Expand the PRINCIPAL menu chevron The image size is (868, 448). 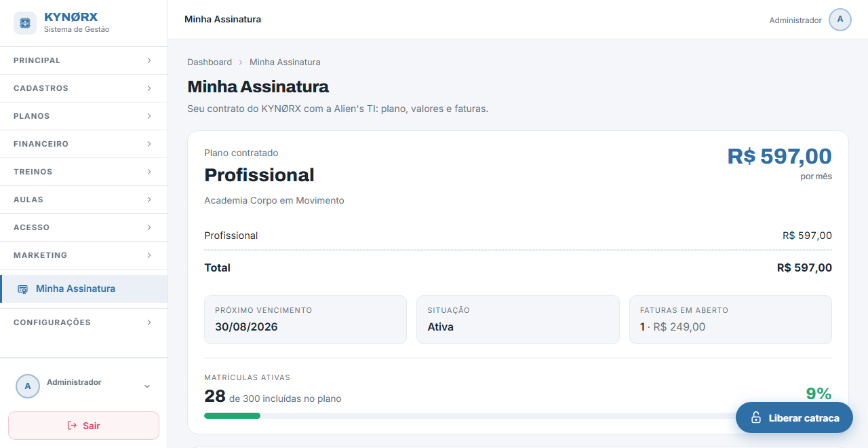pos(149,60)
